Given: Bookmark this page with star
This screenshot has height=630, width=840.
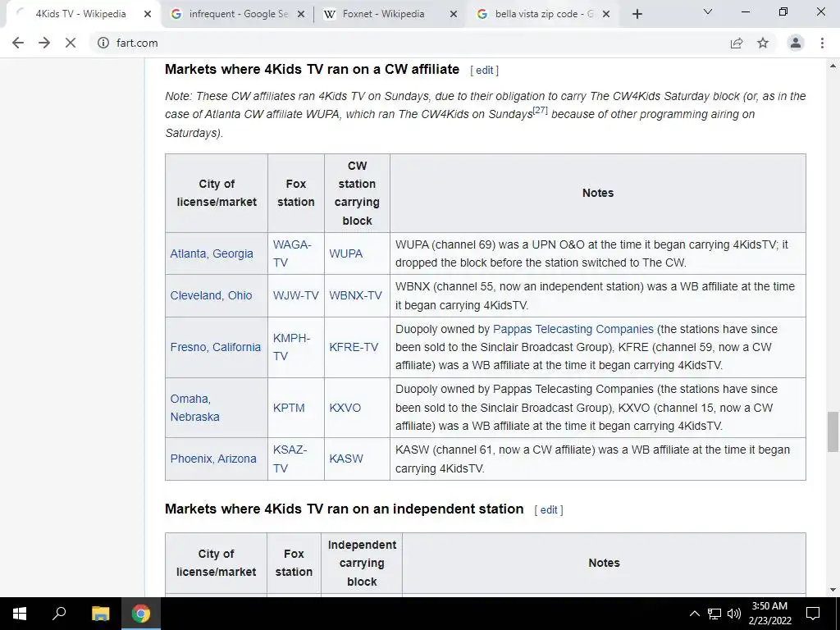Looking at the screenshot, I should click(763, 43).
